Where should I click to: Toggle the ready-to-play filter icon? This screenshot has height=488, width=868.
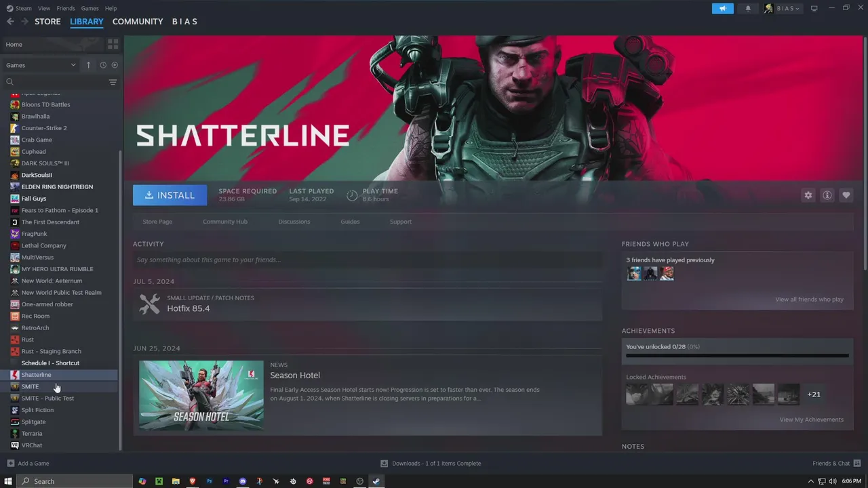click(x=115, y=65)
